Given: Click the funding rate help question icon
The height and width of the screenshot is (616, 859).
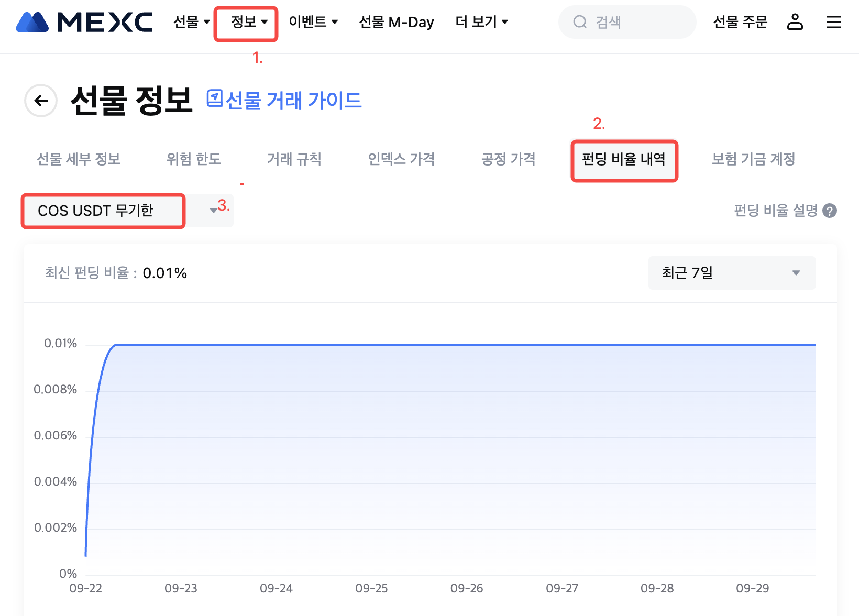Looking at the screenshot, I should 830,211.
